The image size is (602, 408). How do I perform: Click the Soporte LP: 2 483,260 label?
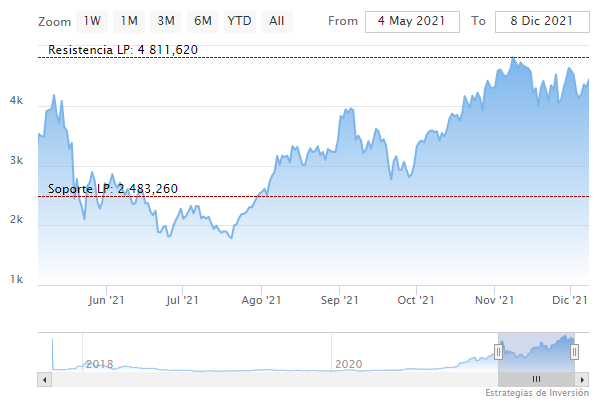click(113, 189)
